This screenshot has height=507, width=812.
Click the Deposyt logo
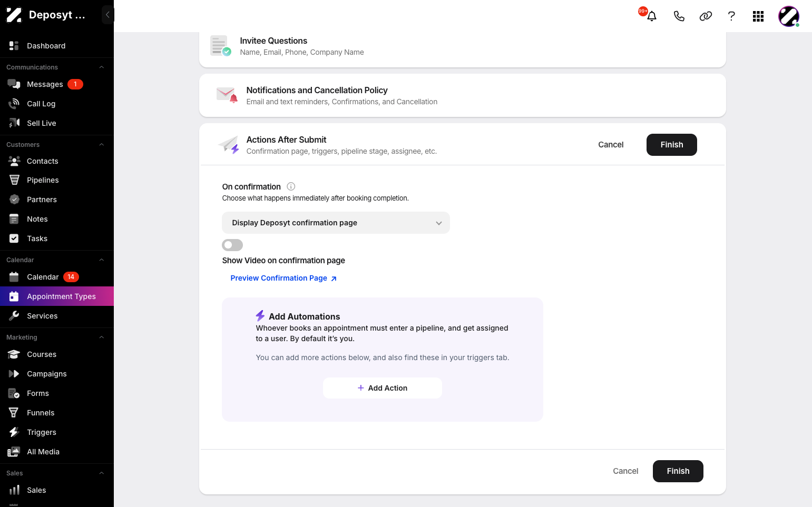point(14,15)
